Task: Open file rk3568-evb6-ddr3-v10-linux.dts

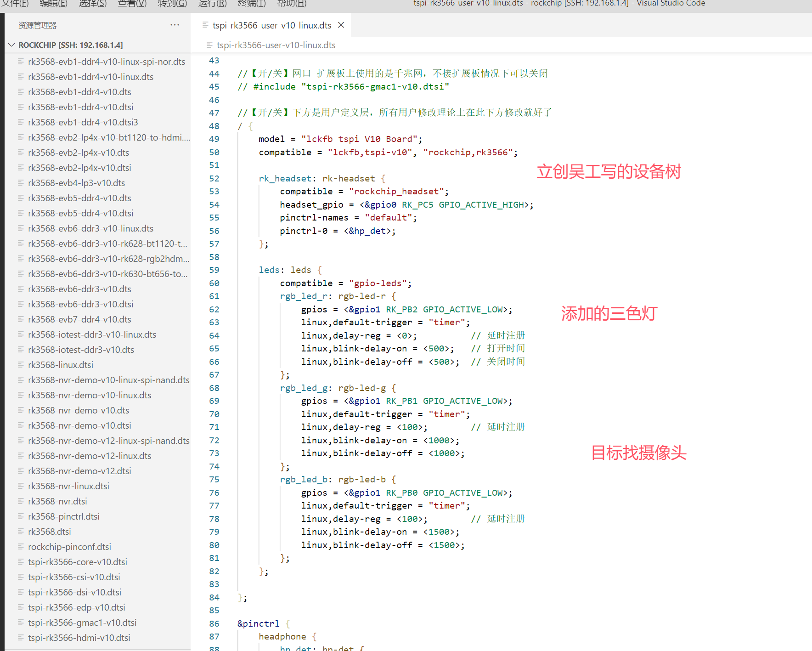Action: pyautogui.click(x=90, y=228)
